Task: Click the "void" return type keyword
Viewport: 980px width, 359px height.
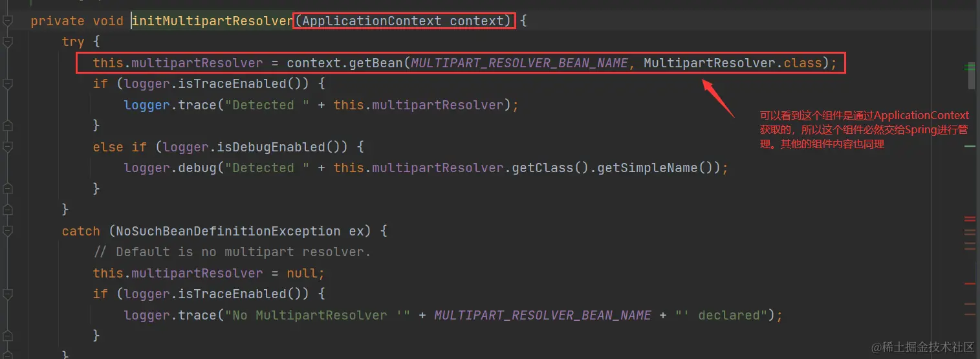Action: click(x=108, y=21)
